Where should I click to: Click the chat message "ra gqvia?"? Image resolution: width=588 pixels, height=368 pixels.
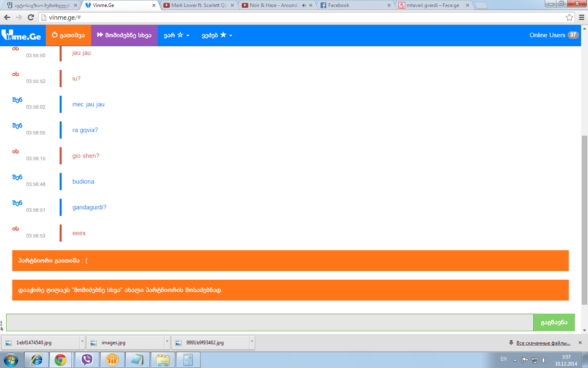[x=85, y=130]
